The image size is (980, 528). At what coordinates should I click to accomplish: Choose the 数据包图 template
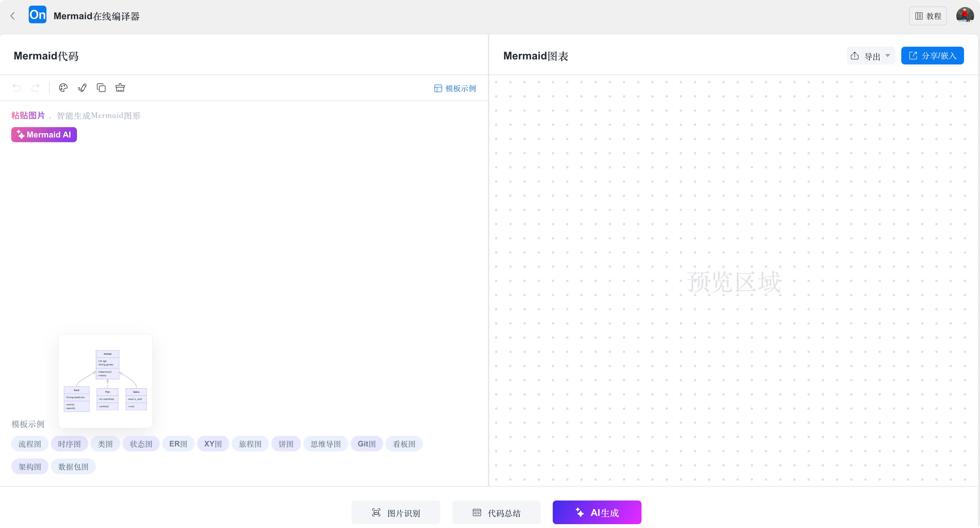coord(73,467)
